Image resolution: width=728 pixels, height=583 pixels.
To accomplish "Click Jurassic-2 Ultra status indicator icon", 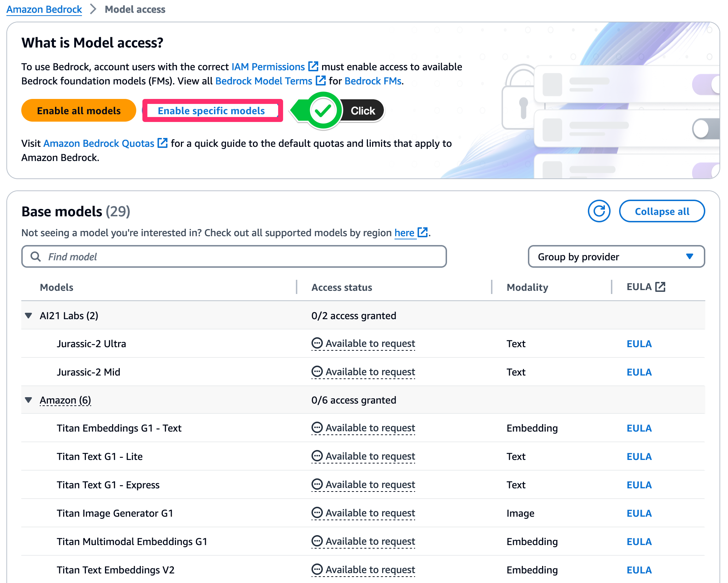I will (316, 343).
